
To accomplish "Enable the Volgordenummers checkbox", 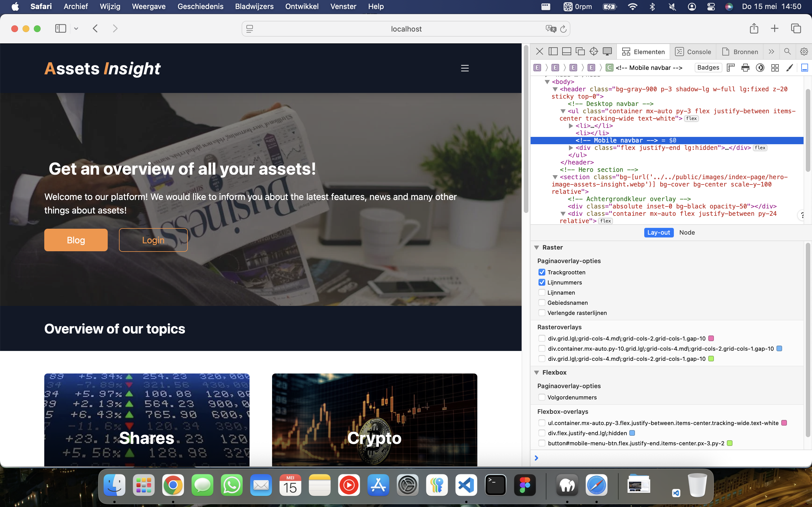I will click(x=542, y=397).
